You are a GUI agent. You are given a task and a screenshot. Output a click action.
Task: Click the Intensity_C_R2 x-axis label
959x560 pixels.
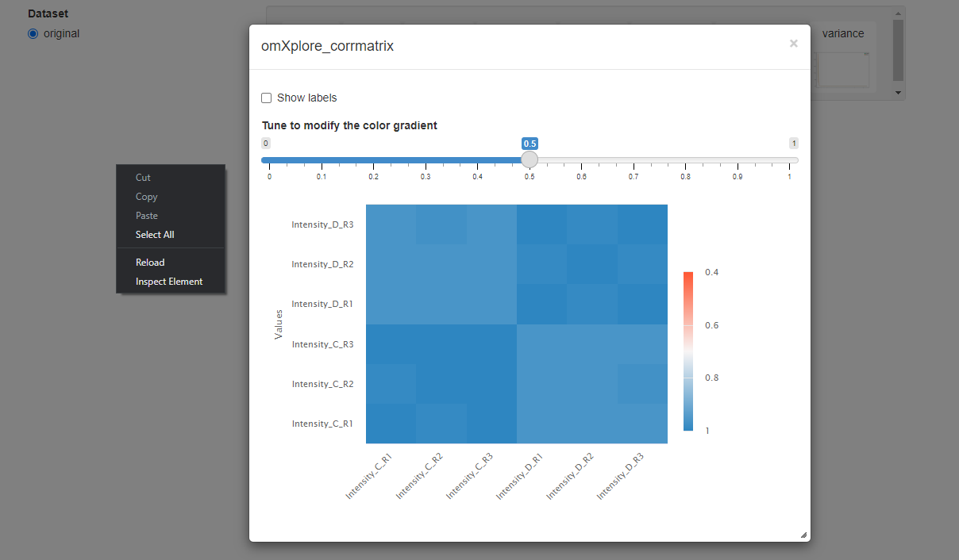click(x=419, y=476)
